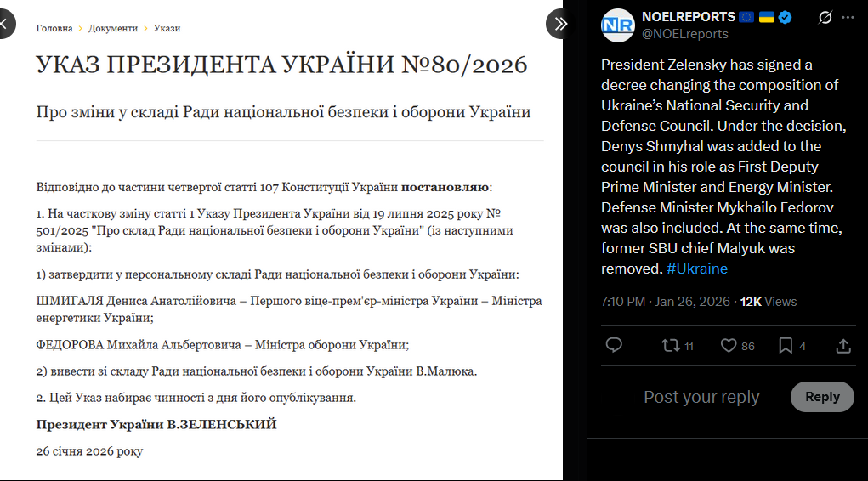The height and width of the screenshot is (481, 868).
Task: Click the Reply button
Action: (x=822, y=397)
